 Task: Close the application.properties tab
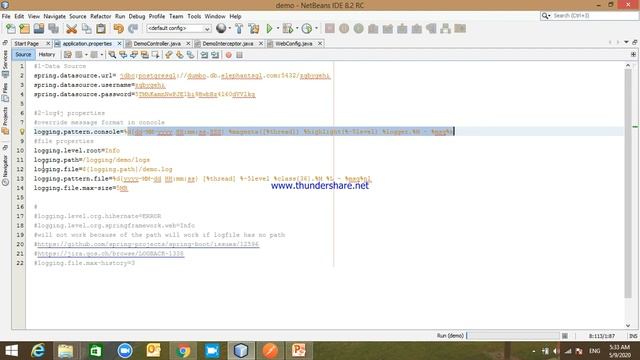click(120, 43)
